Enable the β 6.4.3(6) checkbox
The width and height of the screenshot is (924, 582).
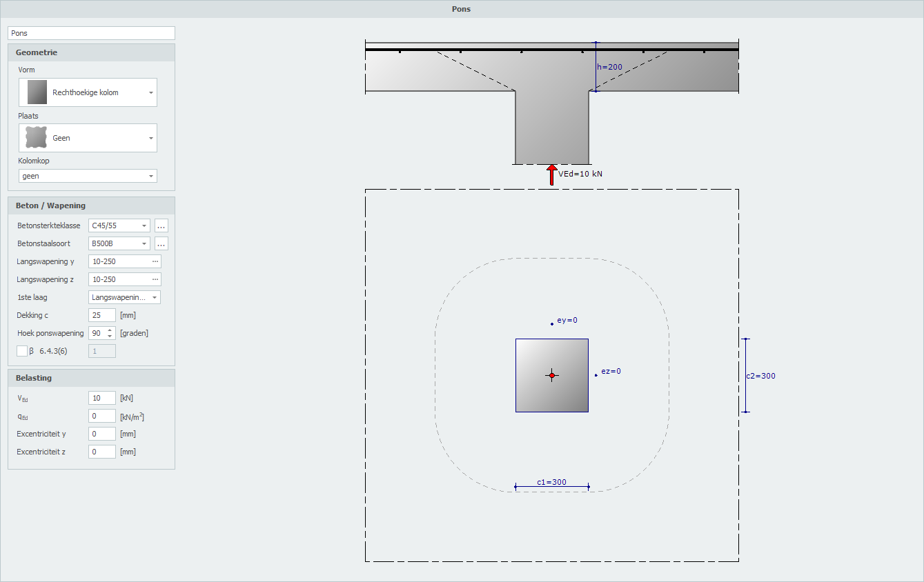[x=22, y=351]
